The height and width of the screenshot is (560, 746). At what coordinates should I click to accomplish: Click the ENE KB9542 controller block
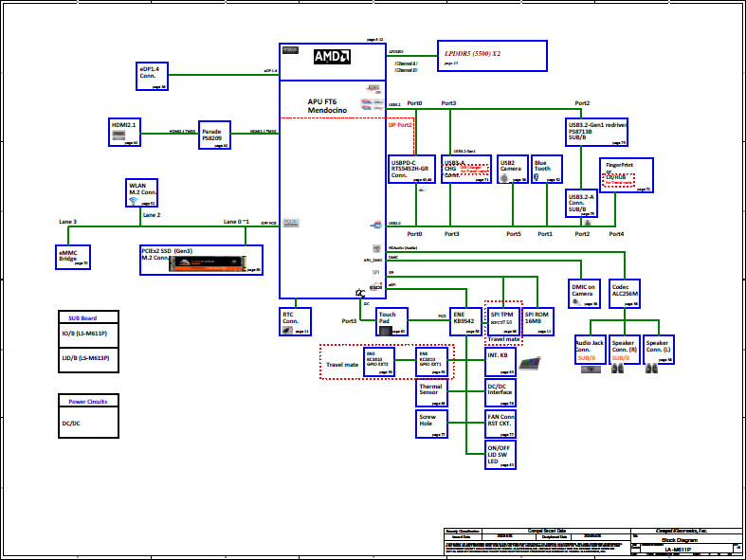(465, 322)
